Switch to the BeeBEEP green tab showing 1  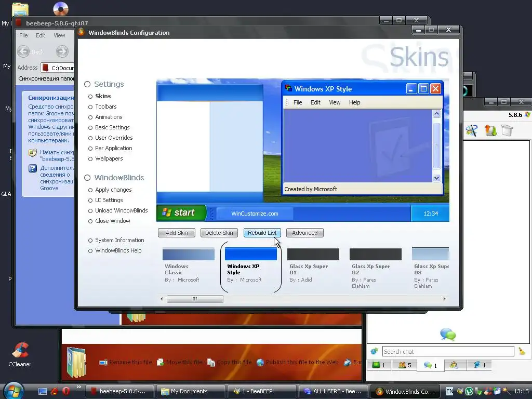(x=379, y=365)
